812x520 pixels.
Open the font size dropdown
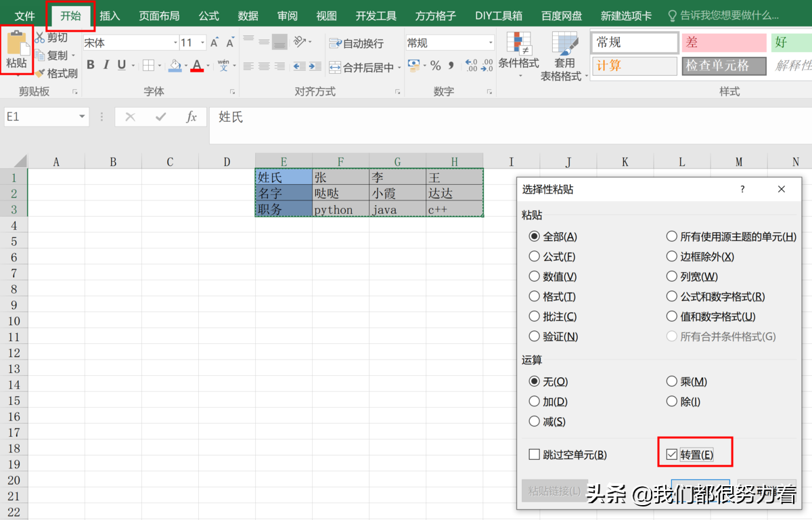point(202,43)
